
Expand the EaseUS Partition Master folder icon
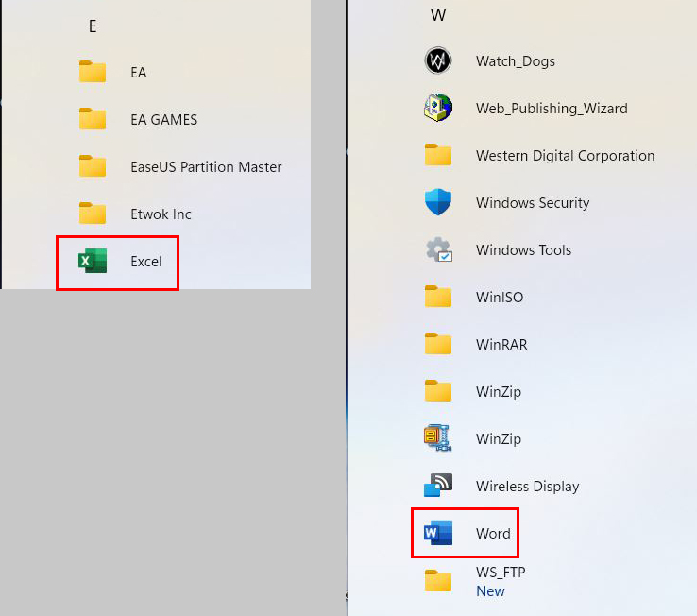pyautogui.click(x=93, y=166)
